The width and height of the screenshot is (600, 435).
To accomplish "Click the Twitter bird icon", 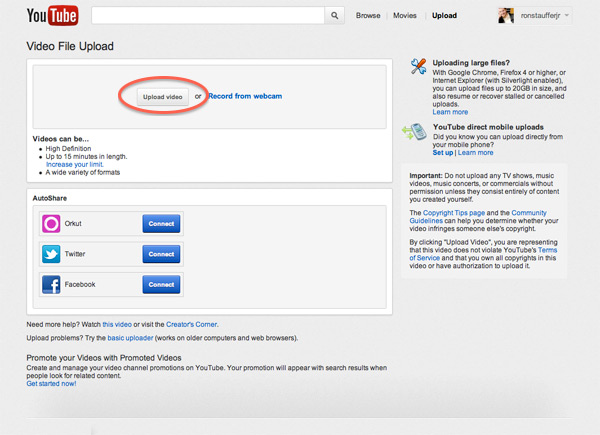I will tap(51, 254).
